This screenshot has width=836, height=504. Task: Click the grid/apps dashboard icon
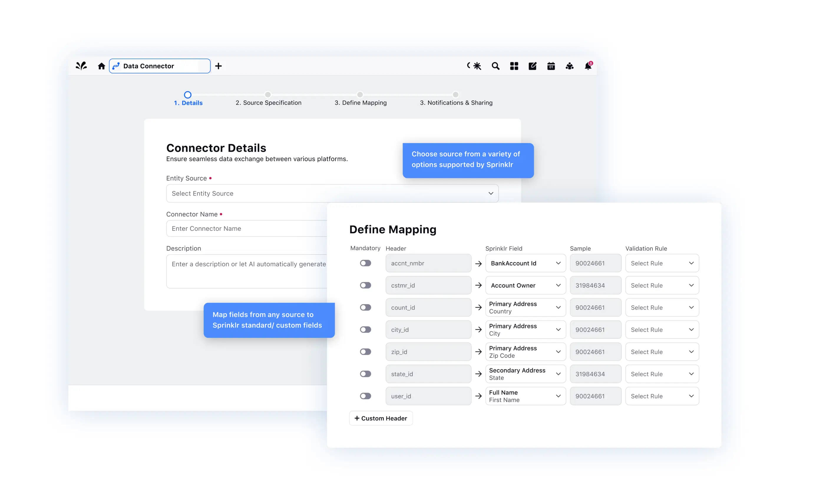[x=513, y=66]
